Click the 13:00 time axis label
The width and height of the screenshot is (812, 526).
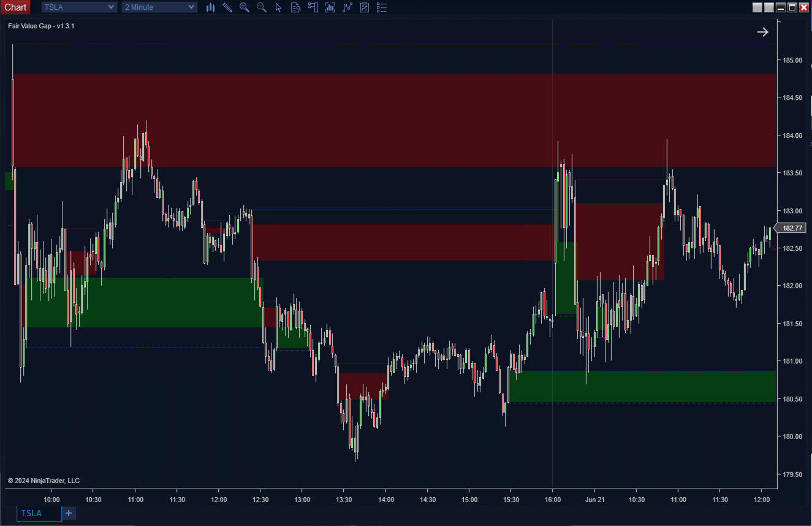(302, 500)
